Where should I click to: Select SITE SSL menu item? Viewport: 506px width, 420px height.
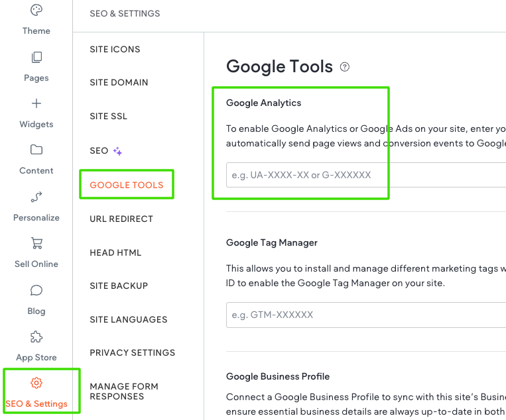click(109, 116)
